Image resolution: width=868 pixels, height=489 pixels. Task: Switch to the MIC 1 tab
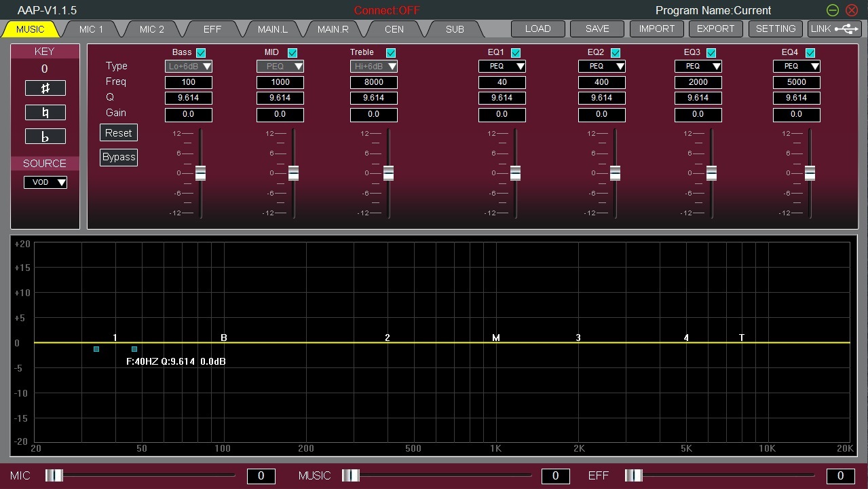pos(91,29)
